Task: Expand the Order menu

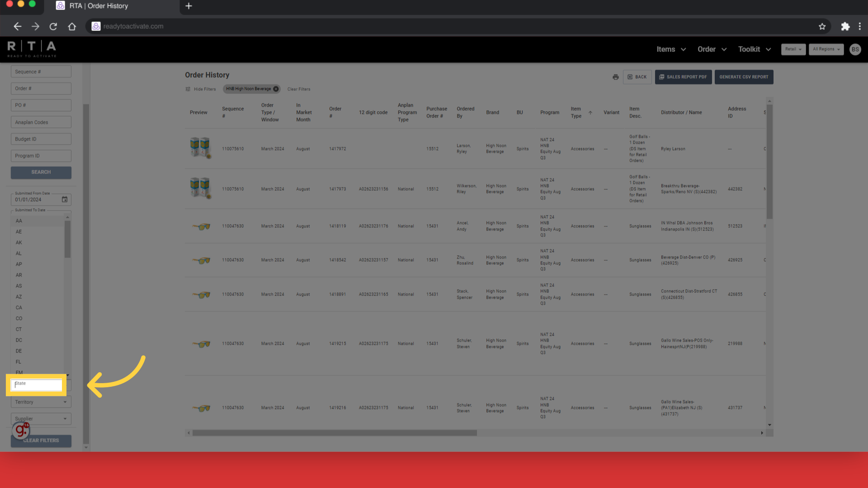Action: (x=712, y=49)
